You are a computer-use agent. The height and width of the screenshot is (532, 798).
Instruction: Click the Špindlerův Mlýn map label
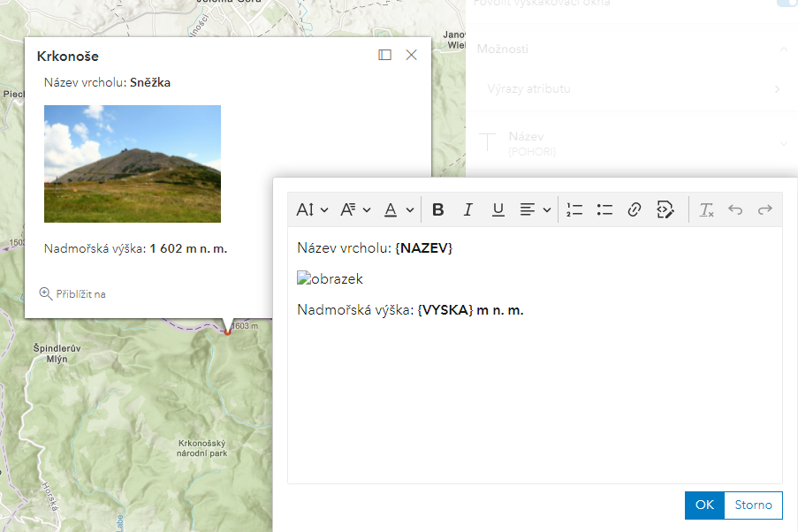[57, 353]
